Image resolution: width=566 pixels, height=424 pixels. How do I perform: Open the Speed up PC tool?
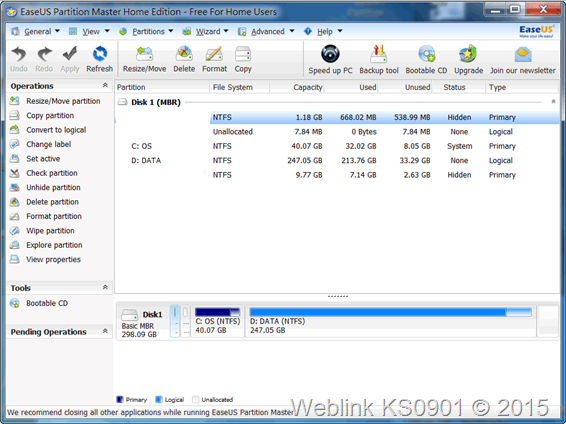330,60
